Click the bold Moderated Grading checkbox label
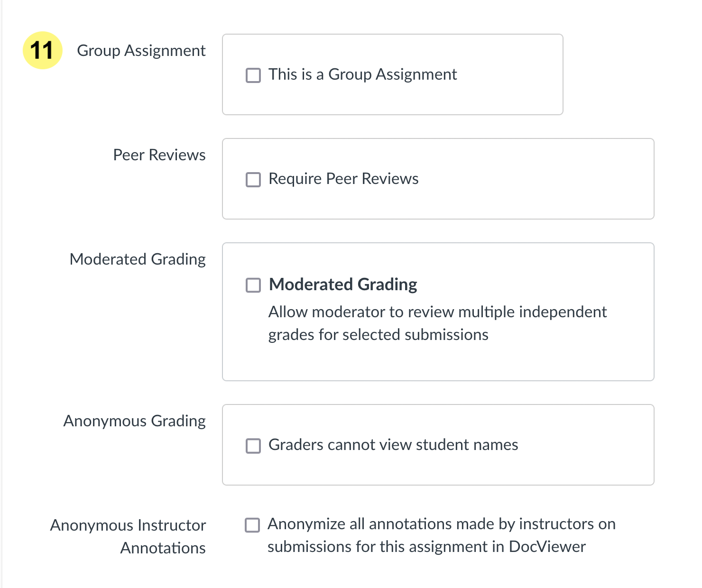The width and height of the screenshot is (702, 588). click(x=342, y=284)
